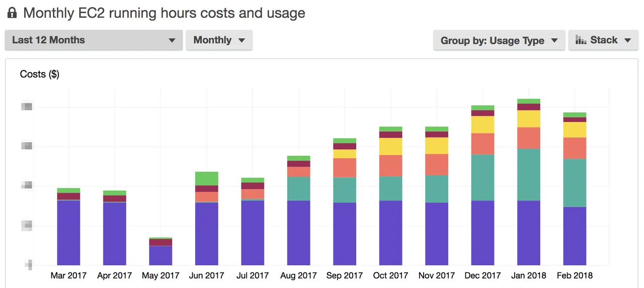Click the teal segment of Nov 2017 bar
644x288 pixels.
[x=437, y=189]
